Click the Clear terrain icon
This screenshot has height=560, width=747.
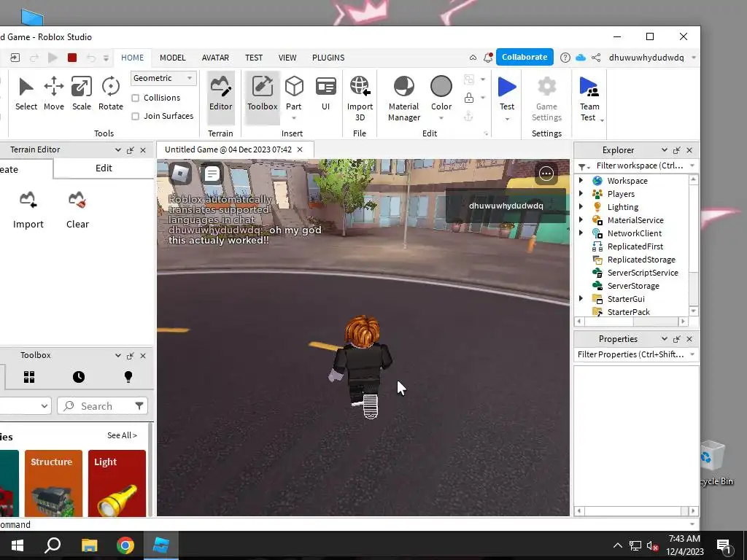click(77, 200)
